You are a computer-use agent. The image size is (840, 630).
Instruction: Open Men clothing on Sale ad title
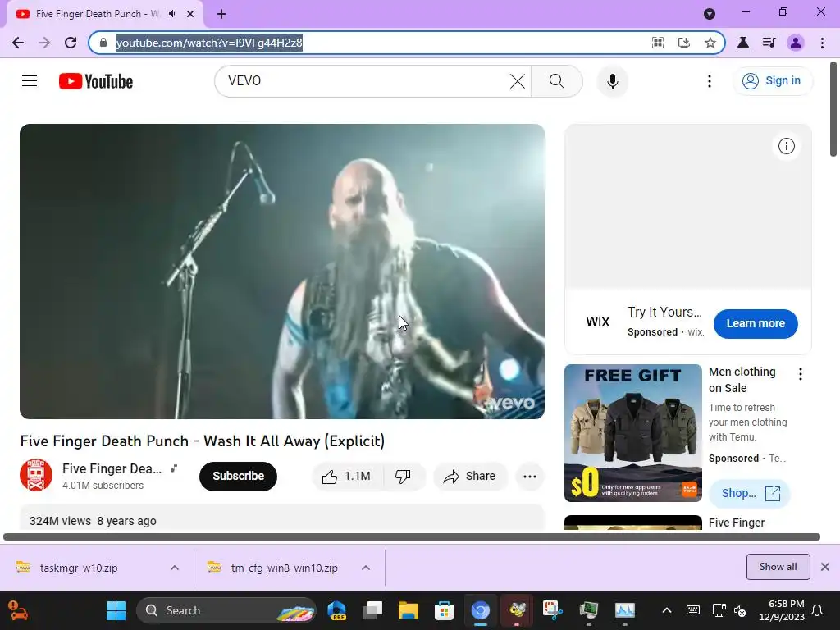(742, 380)
